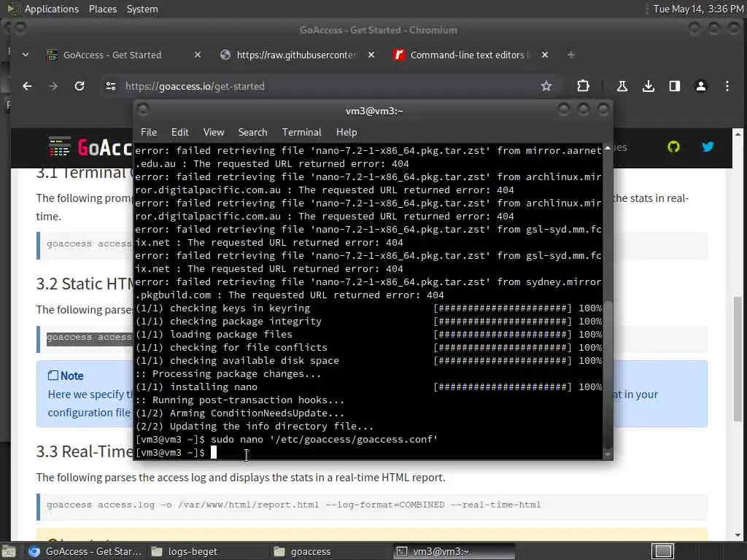
Task: Open the terminal File menu
Action: click(149, 133)
